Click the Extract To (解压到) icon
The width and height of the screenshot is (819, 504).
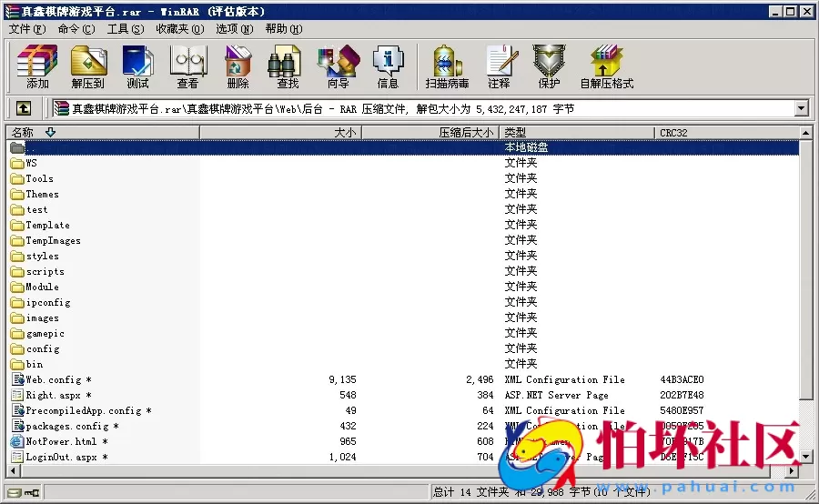[88, 66]
